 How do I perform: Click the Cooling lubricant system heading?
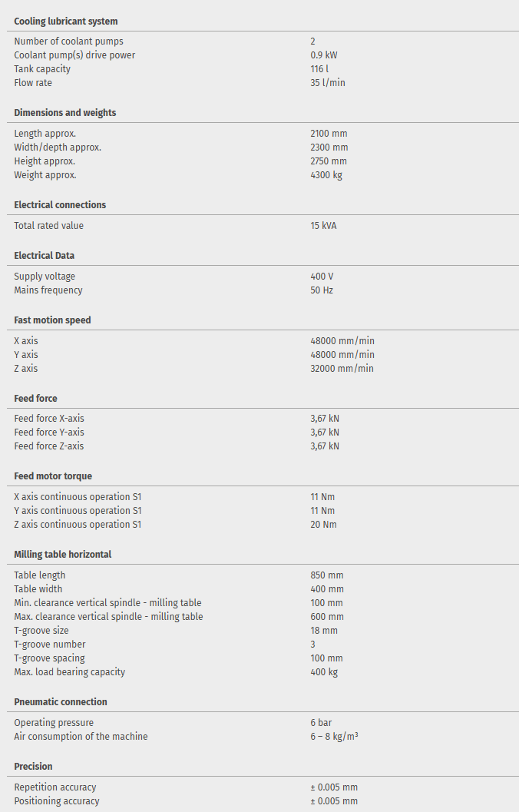coord(66,22)
